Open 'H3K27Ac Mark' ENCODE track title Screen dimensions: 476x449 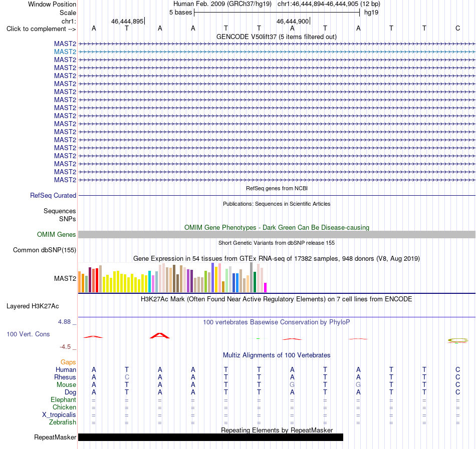click(x=277, y=299)
